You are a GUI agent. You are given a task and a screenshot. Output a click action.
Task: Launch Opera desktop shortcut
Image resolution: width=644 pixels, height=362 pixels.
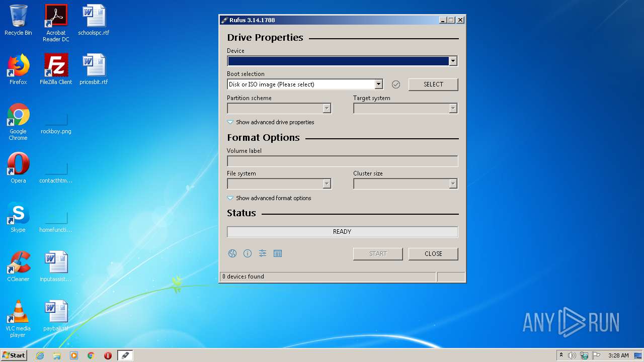18,168
